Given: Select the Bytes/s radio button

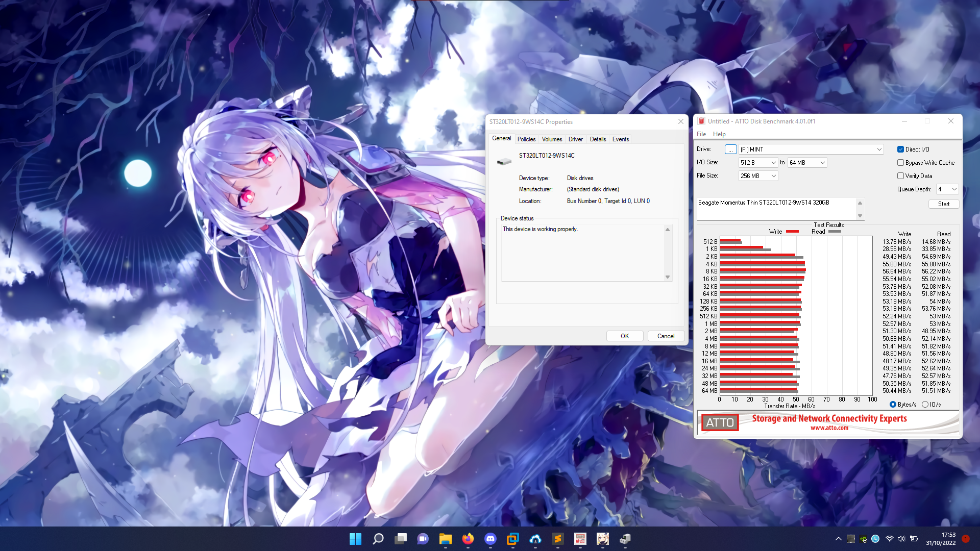Looking at the screenshot, I should (893, 405).
